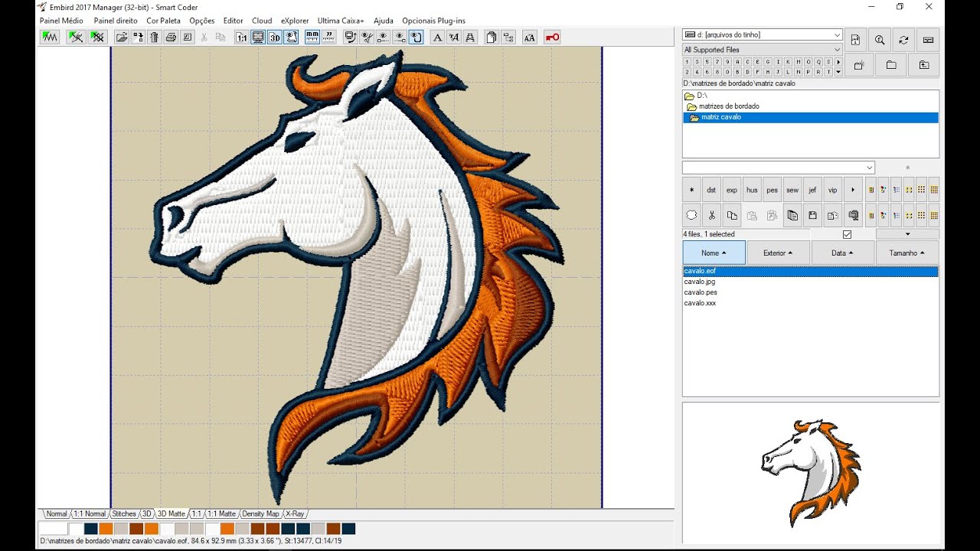Open the Opcionais Plug-ins menu
The image size is (980, 551).
(433, 21)
